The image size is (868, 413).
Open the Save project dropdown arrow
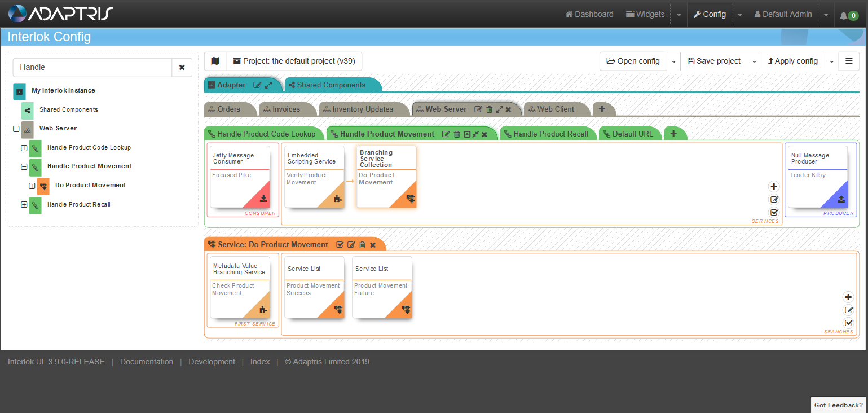click(x=754, y=61)
